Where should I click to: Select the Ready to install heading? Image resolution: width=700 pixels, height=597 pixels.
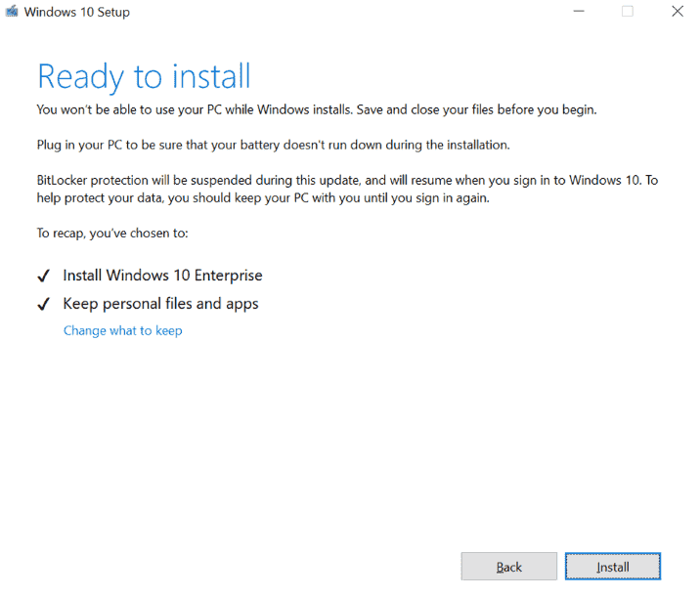[x=144, y=77]
